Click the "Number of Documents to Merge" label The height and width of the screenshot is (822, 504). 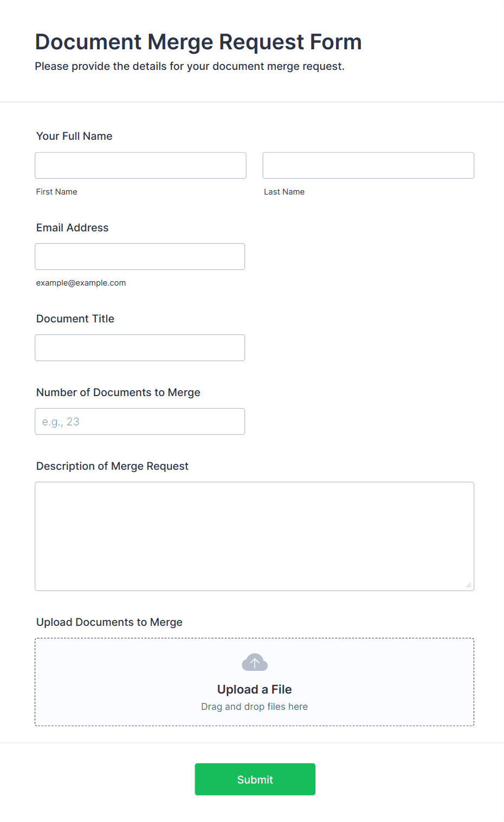[x=118, y=392]
